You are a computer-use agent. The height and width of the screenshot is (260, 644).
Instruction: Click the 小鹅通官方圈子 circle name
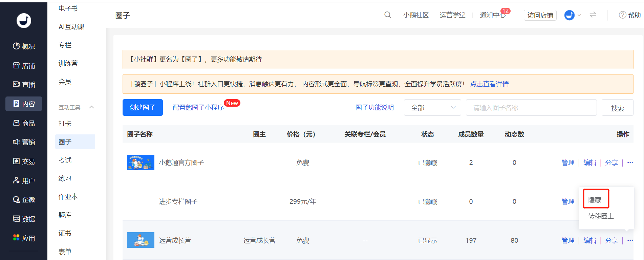pos(181,162)
